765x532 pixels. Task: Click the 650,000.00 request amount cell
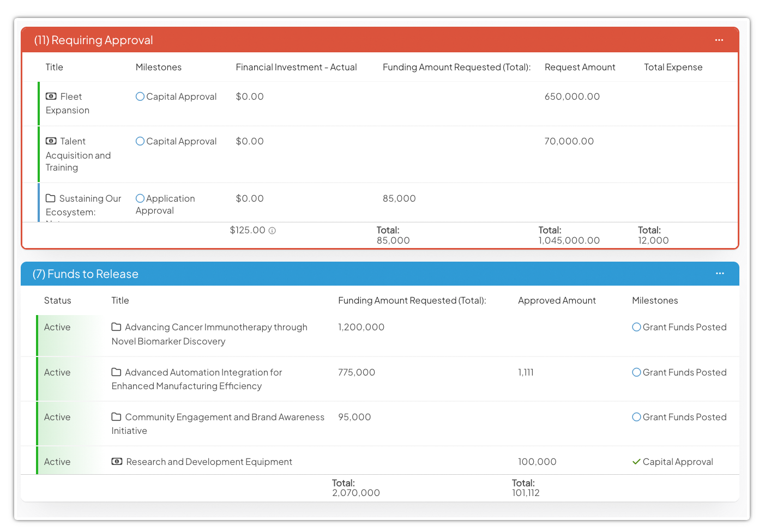572,96
